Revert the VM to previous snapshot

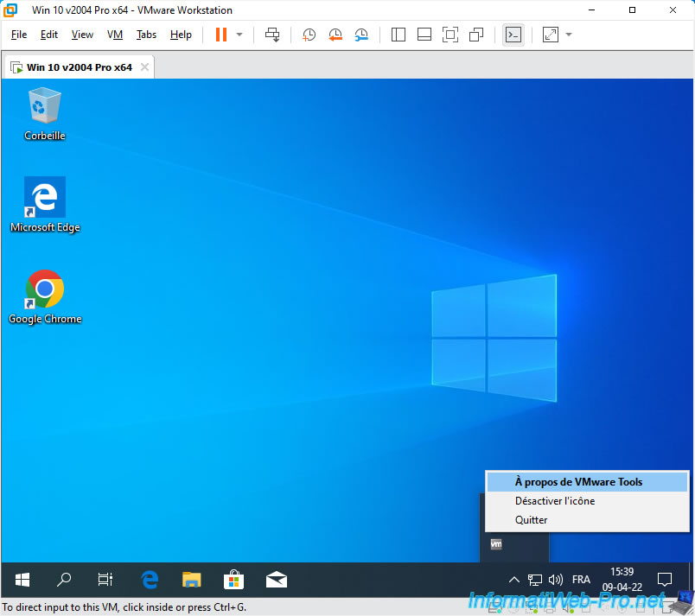pyautogui.click(x=335, y=35)
